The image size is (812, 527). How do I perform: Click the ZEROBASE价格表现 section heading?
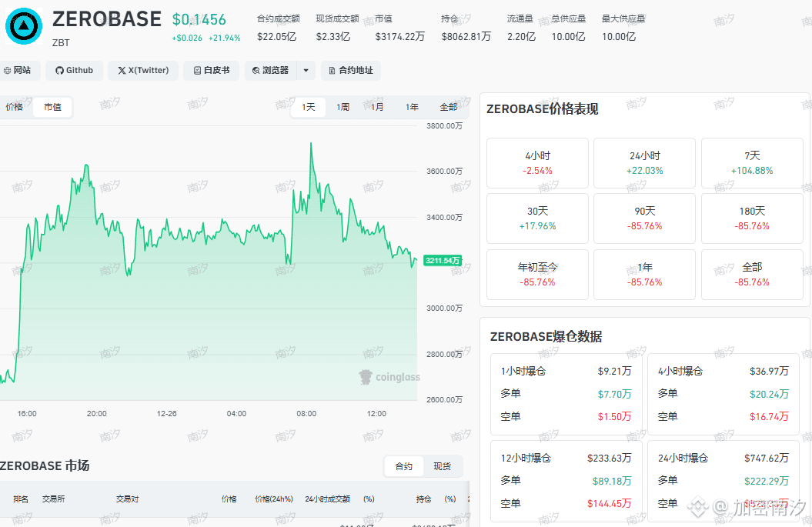click(542, 108)
